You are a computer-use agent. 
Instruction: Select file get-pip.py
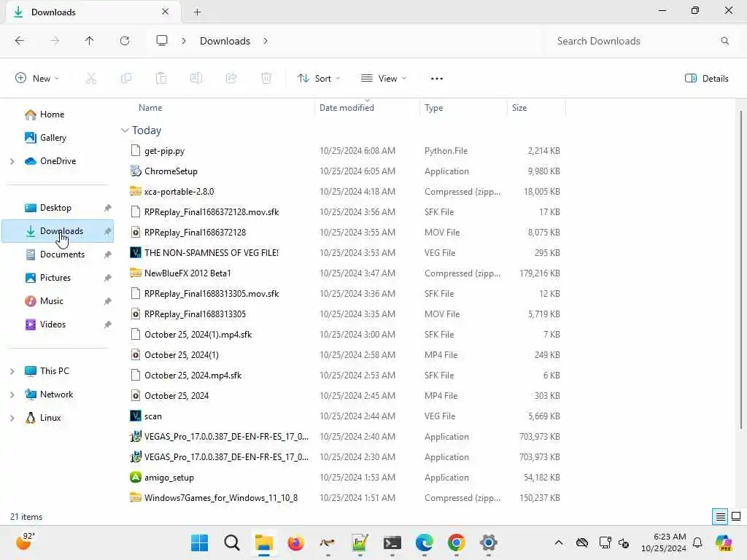tap(164, 150)
